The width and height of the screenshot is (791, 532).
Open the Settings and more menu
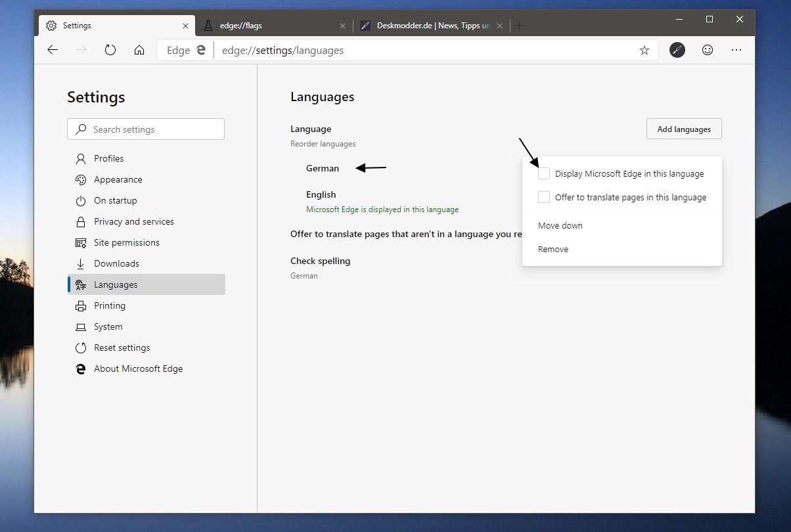tap(736, 50)
